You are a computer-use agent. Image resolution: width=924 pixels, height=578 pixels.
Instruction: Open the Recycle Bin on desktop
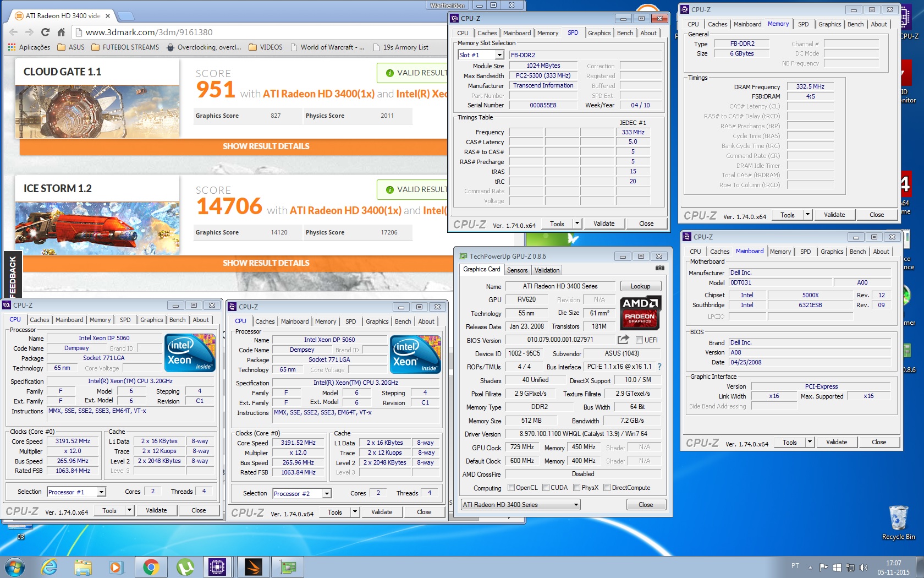click(898, 522)
